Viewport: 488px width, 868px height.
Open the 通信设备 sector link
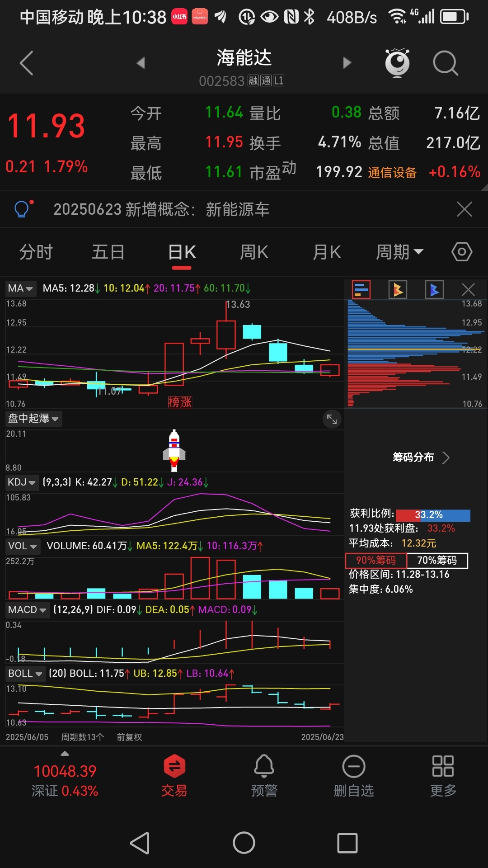click(x=392, y=172)
